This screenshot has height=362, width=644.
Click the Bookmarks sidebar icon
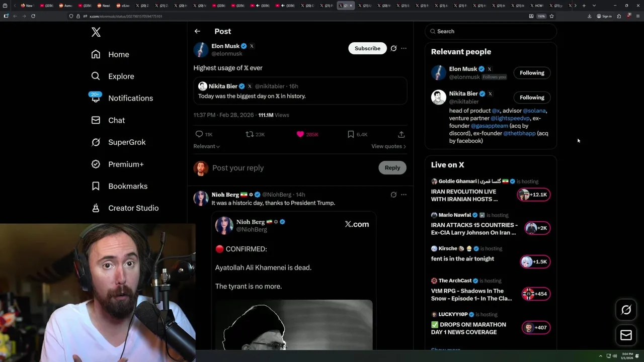(96, 186)
